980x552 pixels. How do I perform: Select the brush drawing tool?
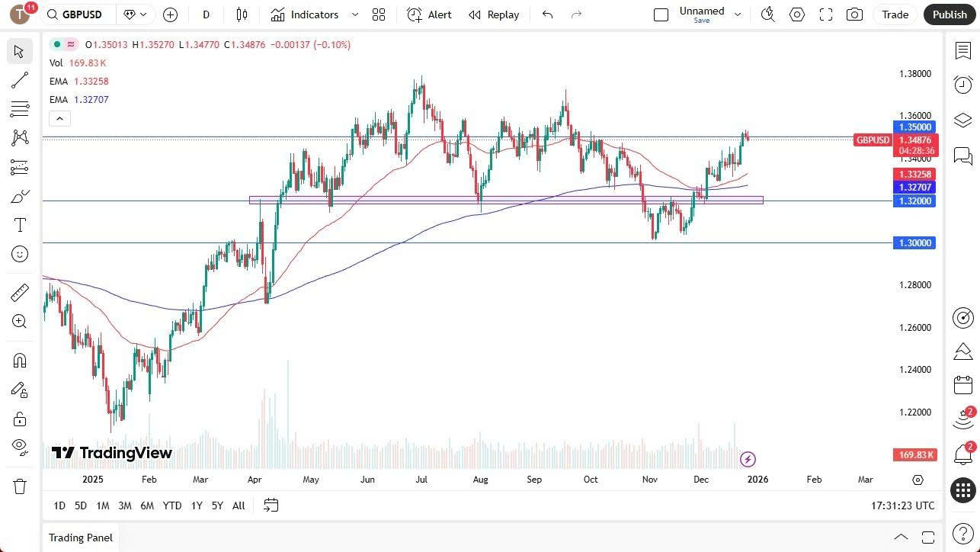(19, 197)
